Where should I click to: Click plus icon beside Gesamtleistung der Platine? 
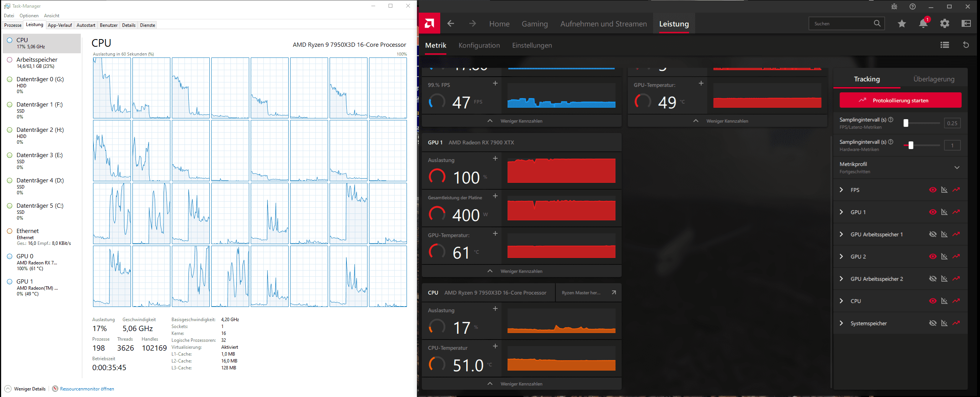tap(495, 196)
